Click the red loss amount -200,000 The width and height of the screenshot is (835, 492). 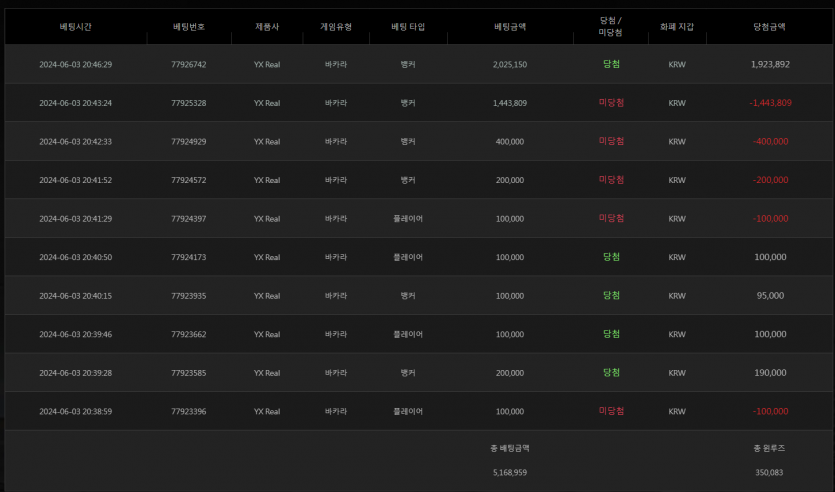(770, 180)
